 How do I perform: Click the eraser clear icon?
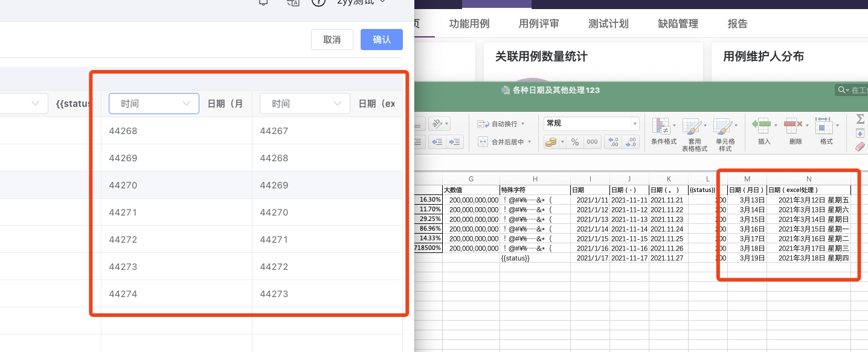[x=860, y=146]
